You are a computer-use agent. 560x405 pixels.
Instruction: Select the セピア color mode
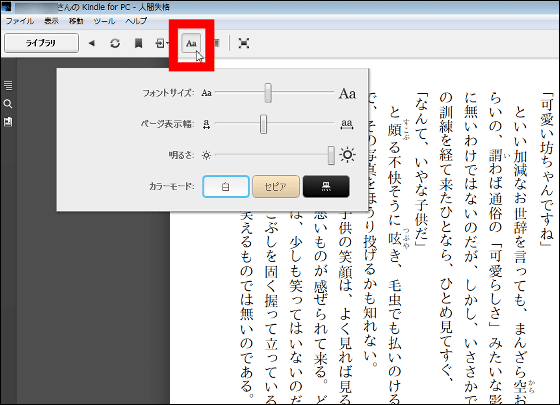276,186
